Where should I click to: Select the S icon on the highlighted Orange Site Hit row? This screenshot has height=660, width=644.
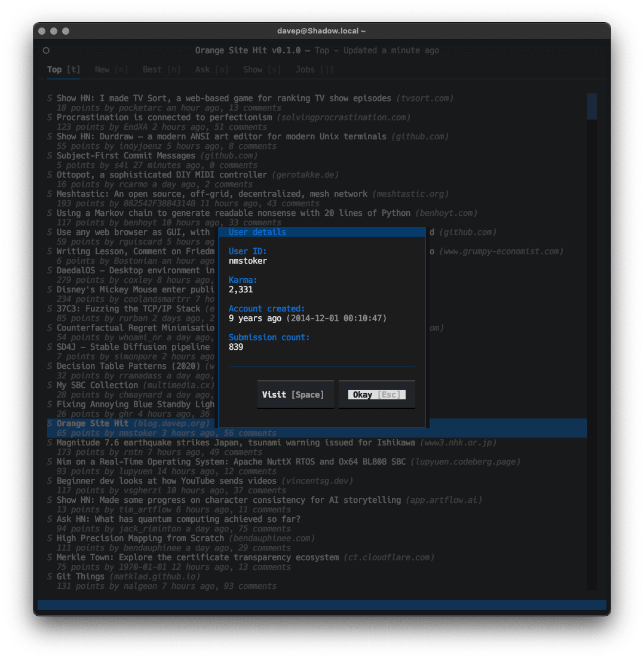pos(49,423)
